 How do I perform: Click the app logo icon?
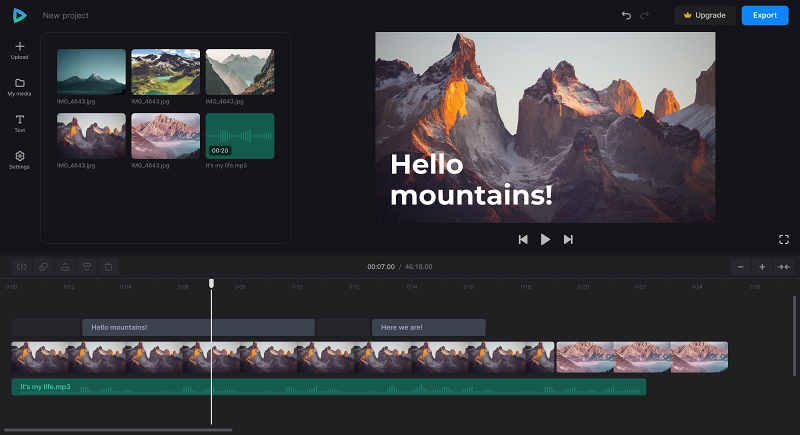19,15
